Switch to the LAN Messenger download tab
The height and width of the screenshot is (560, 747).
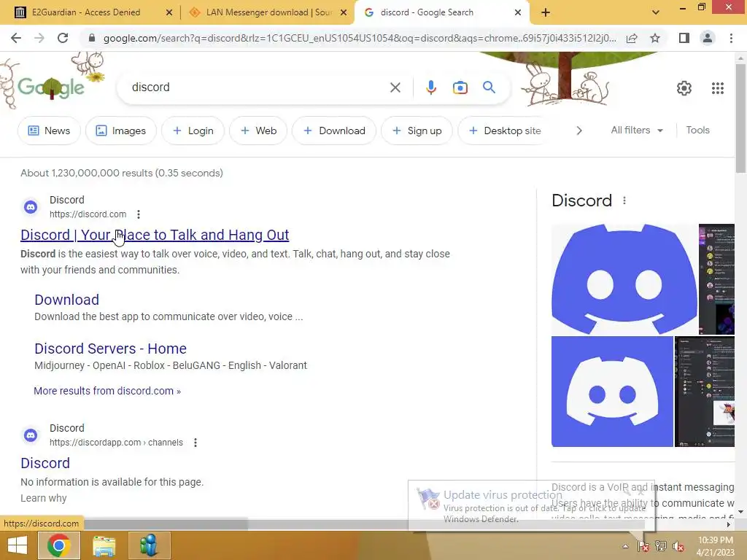tap(268, 12)
